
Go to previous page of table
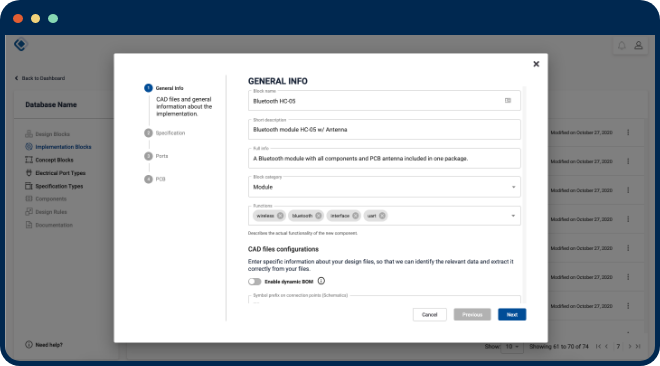[x=607, y=347]
